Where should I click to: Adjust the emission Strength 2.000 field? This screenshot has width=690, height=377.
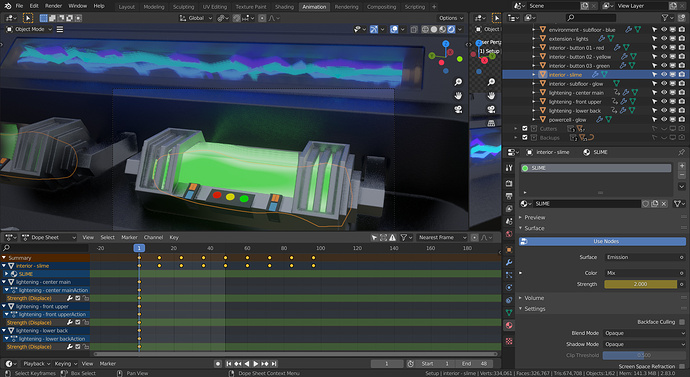coord(640,284)
